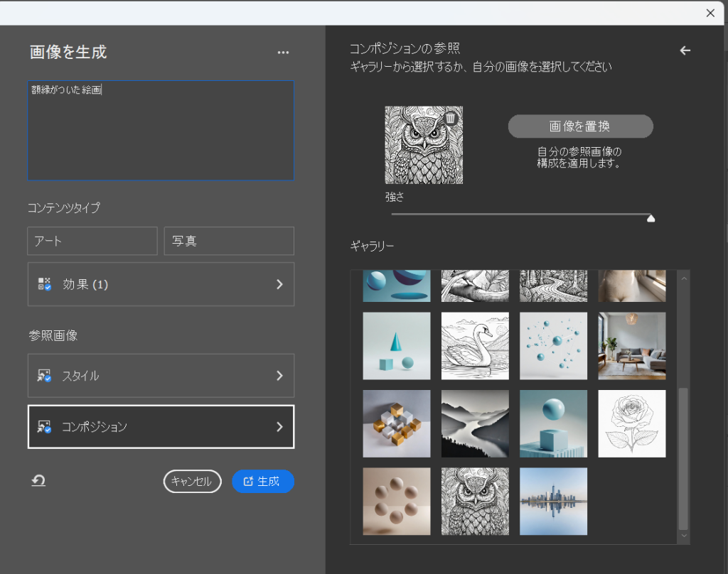The image size is (728, 574).
Task: Click the prompt text field
Action: click(161, 131)
